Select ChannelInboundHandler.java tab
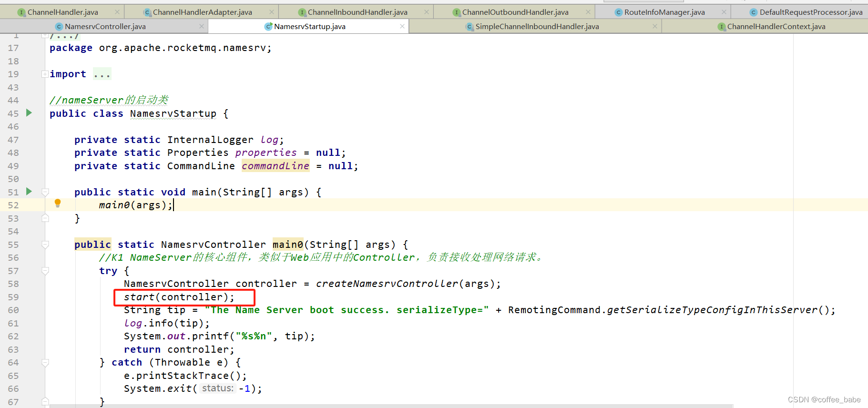Screen dimensions: 868x408 coord(357,12)
